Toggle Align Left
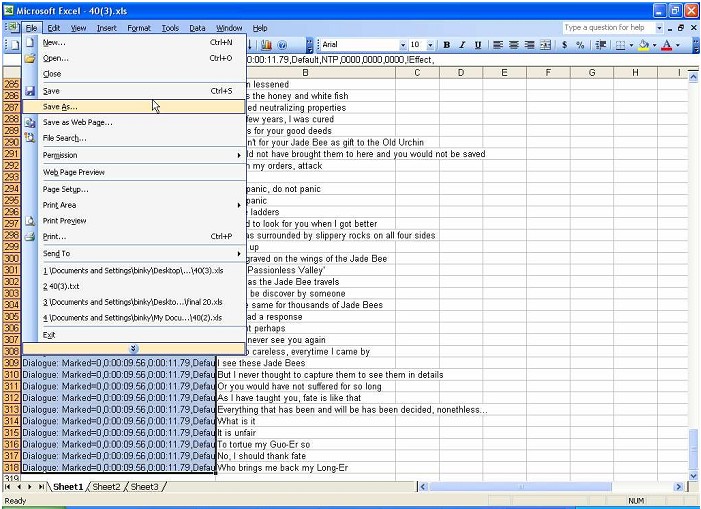 [x=498, y=45]
